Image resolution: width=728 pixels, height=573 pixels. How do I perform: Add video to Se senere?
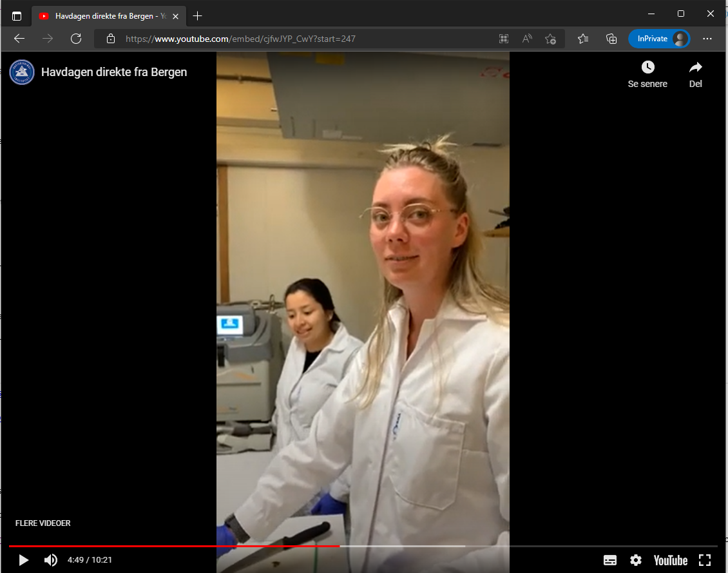point(647,74)
